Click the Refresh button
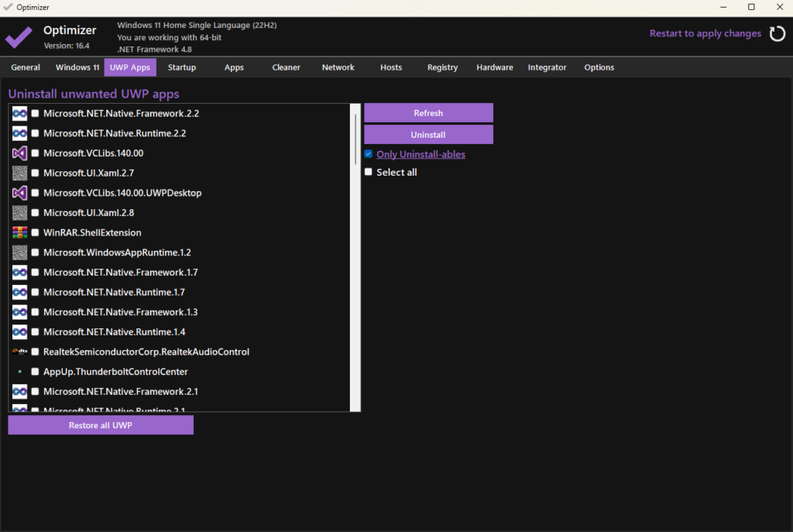Image resolution: width=793 pixels, height=532 pixels. [x=428, y=113]
